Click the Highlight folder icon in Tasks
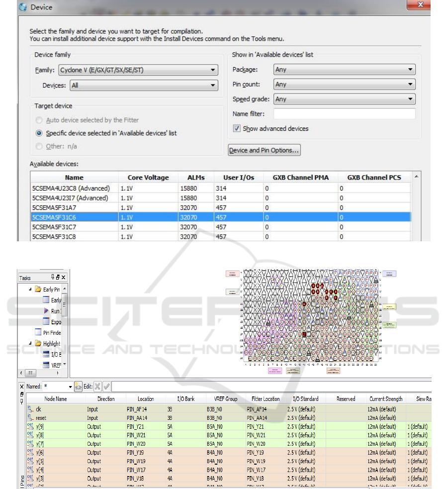 pyautogui.click(x=38, y=343)
